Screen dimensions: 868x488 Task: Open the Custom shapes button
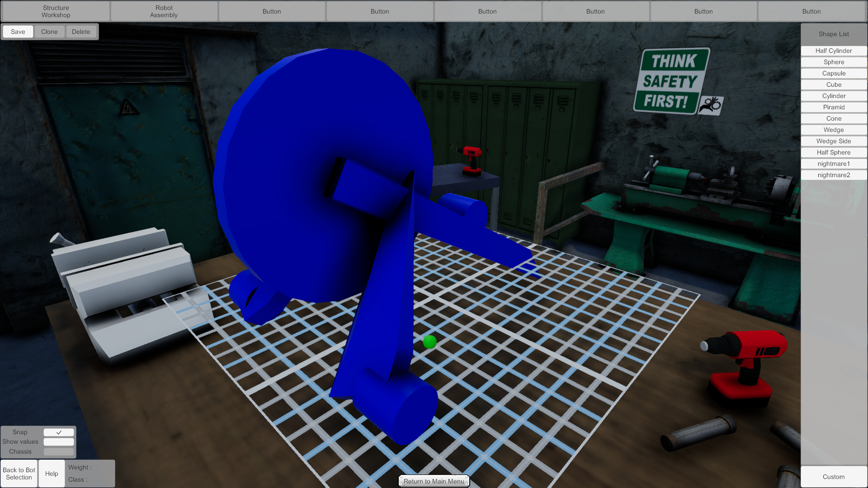click(x=834, y=477)
